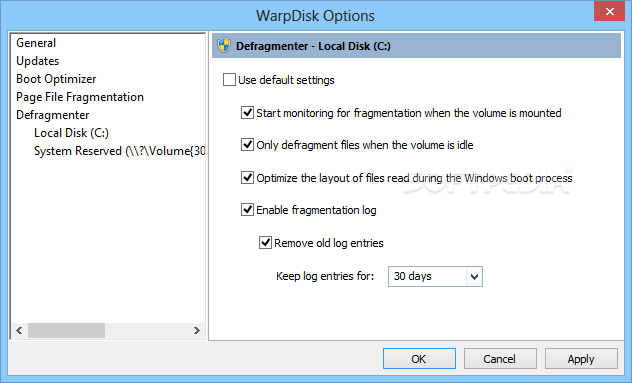Close the WarpDisk Options window
Screen dimensions: 632x383
610,11
